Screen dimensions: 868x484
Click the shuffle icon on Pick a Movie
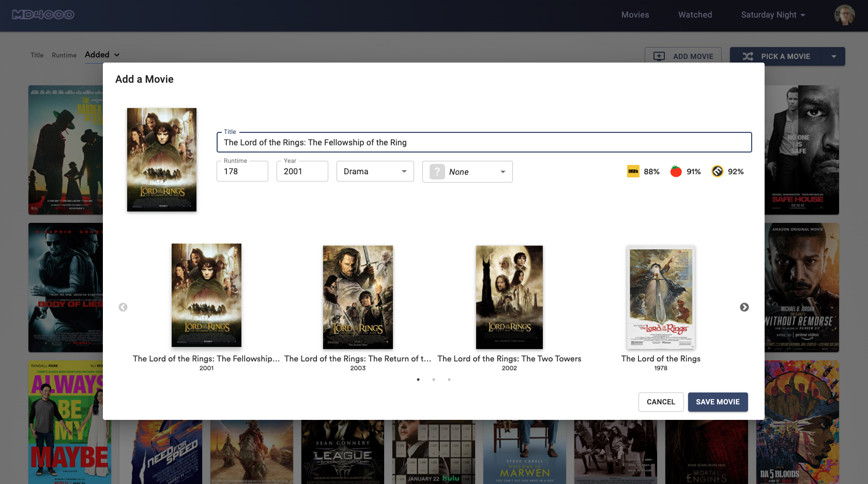pos(749,56)
